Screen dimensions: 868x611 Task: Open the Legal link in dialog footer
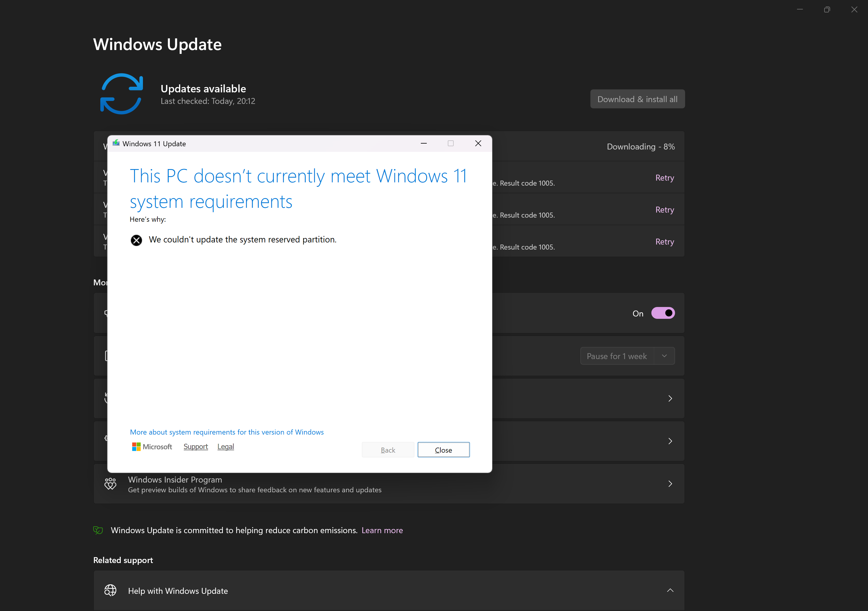pyautogui.click(x=225, y=446)
